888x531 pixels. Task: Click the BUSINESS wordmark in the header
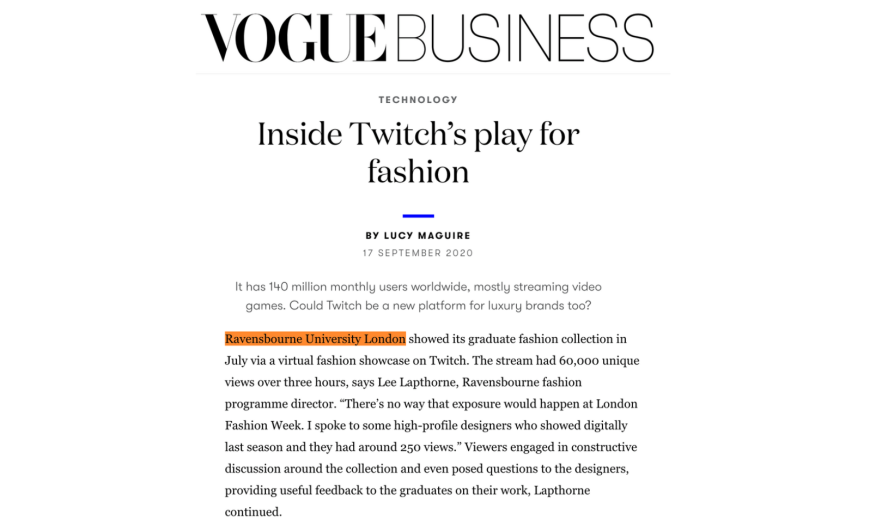[524, 40]
